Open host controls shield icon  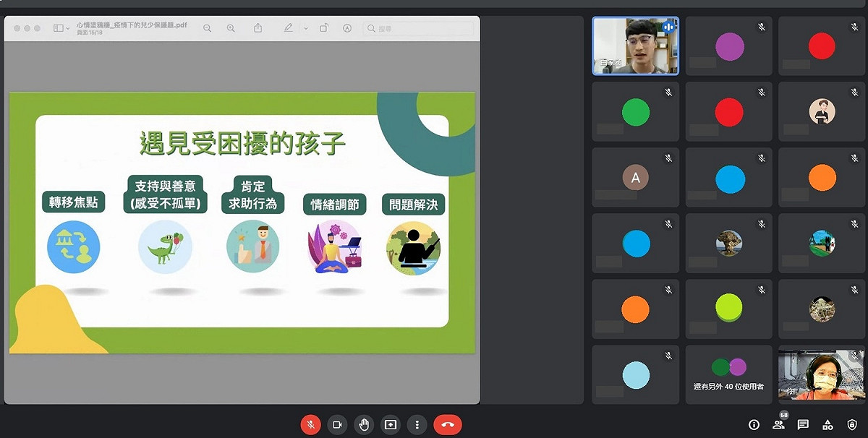[x=852, y=425]
